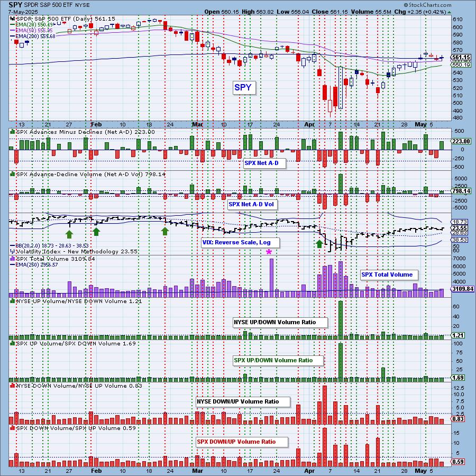Click the EMA(20) 550.19 legend entry
The width and height of the screenshot is (476, 476).
(x=32, y=24)
